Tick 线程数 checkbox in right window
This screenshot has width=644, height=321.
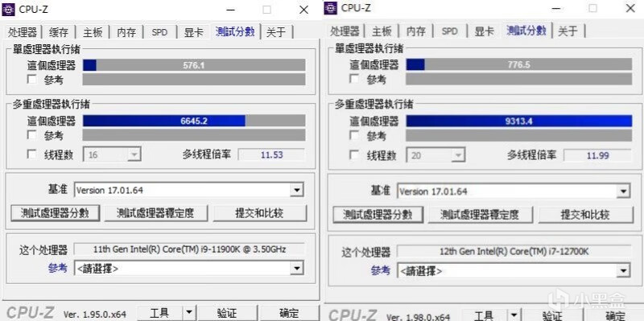point(354,155)
